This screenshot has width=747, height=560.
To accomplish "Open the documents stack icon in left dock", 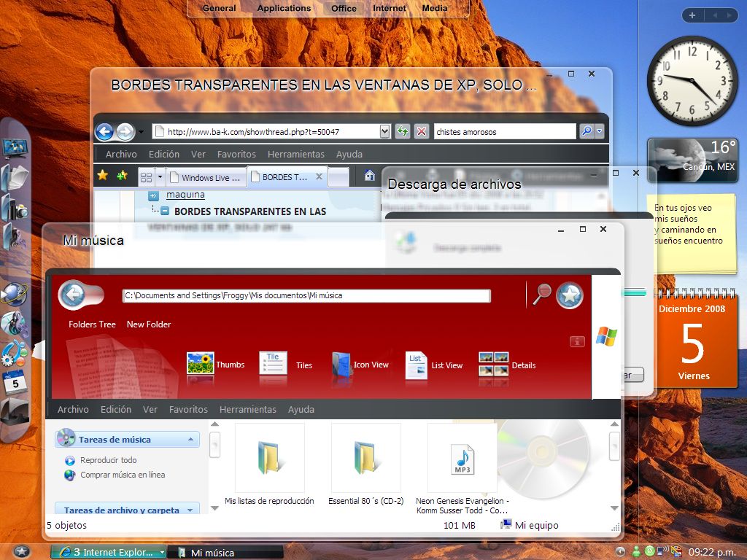I will 15,178.
